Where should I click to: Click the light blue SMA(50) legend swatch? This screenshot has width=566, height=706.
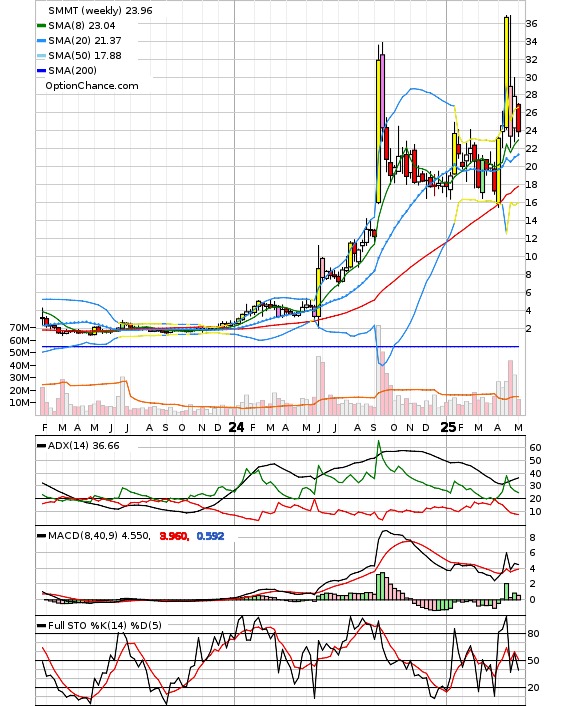coord(41,56)
